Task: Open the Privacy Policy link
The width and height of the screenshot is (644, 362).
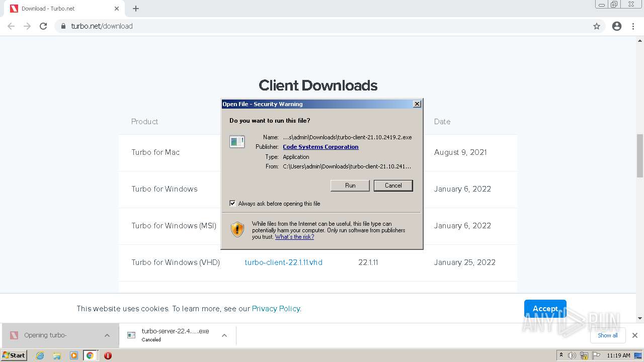Action: click(276, 309)
